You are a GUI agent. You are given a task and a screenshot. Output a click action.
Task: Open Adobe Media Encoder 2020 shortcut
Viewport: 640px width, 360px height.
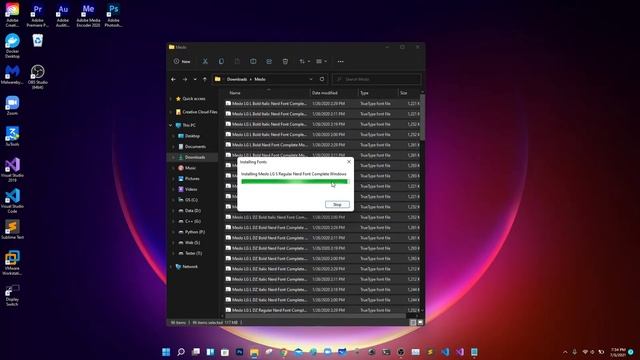[x=88, y=15]
